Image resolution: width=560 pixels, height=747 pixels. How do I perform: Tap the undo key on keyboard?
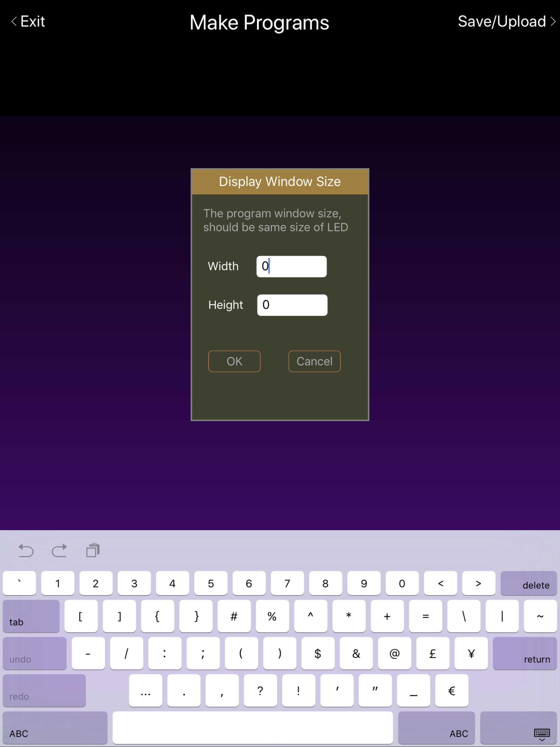click(x=34, y=653)
